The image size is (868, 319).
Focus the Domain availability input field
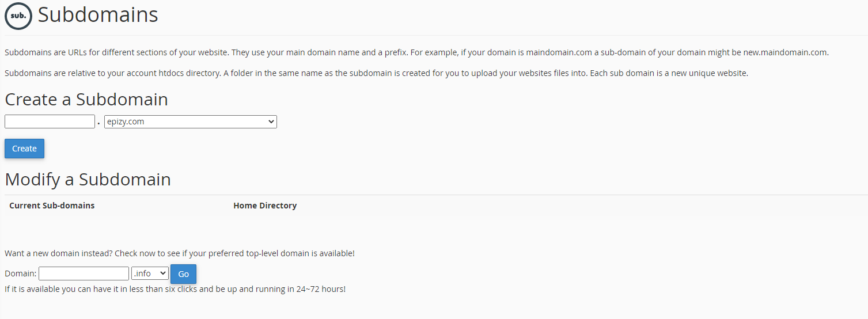coord(84,274)
